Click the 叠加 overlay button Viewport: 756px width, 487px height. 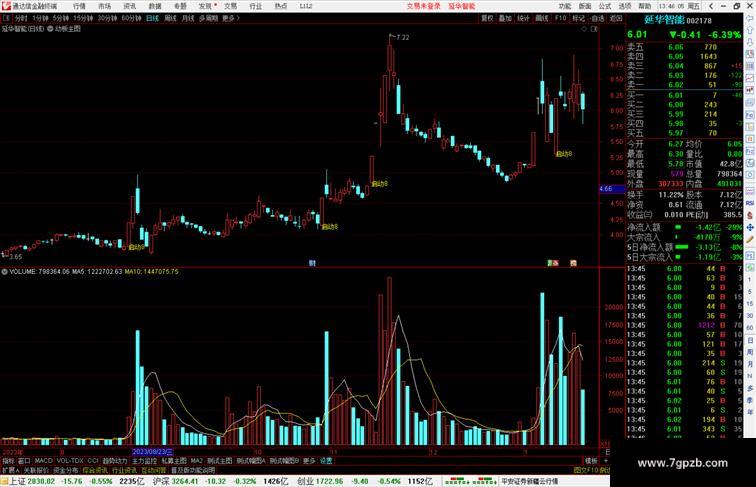point(505,18)
